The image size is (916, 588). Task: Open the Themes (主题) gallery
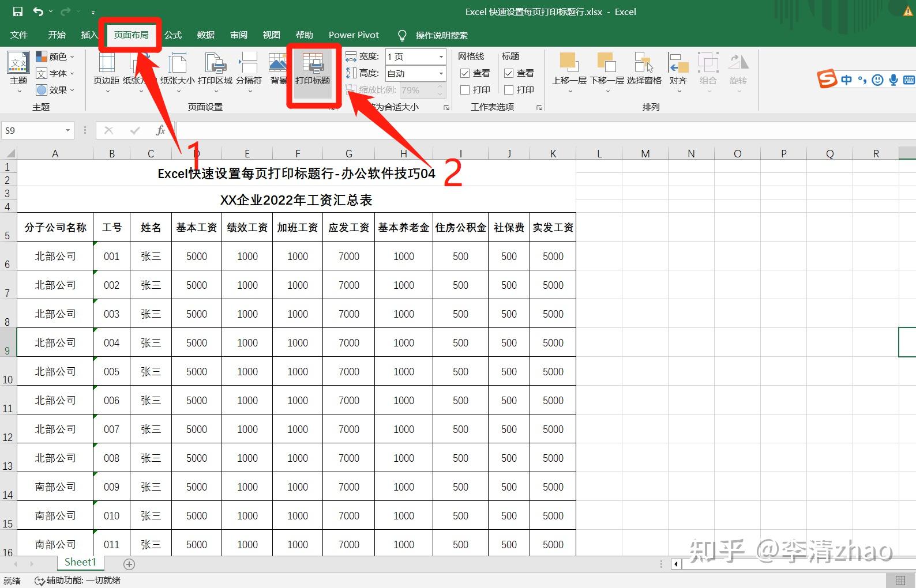point(18,73)
